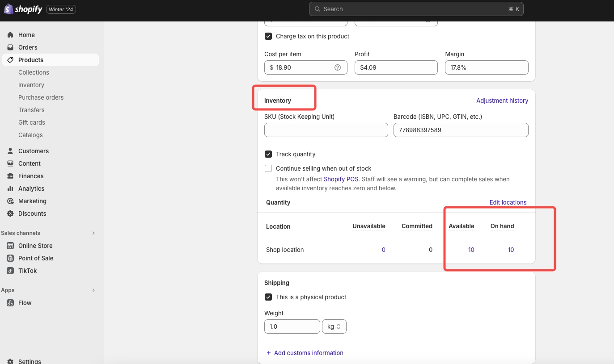Go to Purchase orders submenu item
This screenshot has height=364, width=614.
pos(41,97)
